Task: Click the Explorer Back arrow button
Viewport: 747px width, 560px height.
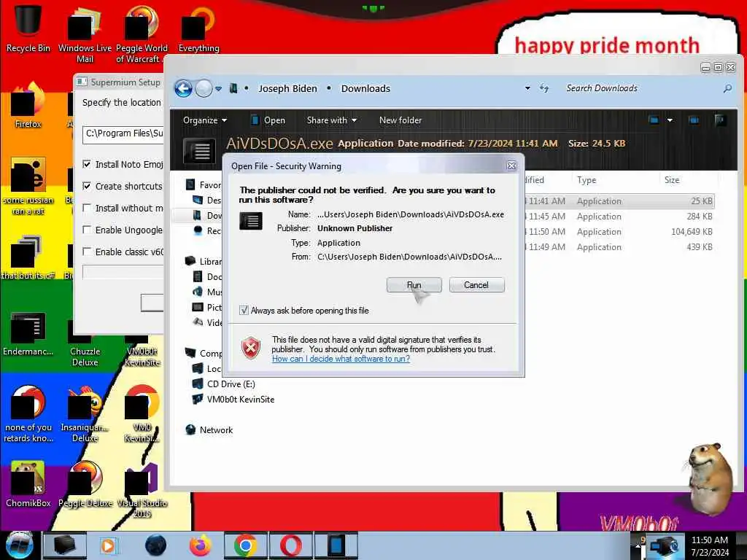Action: (x=183, y=88)
